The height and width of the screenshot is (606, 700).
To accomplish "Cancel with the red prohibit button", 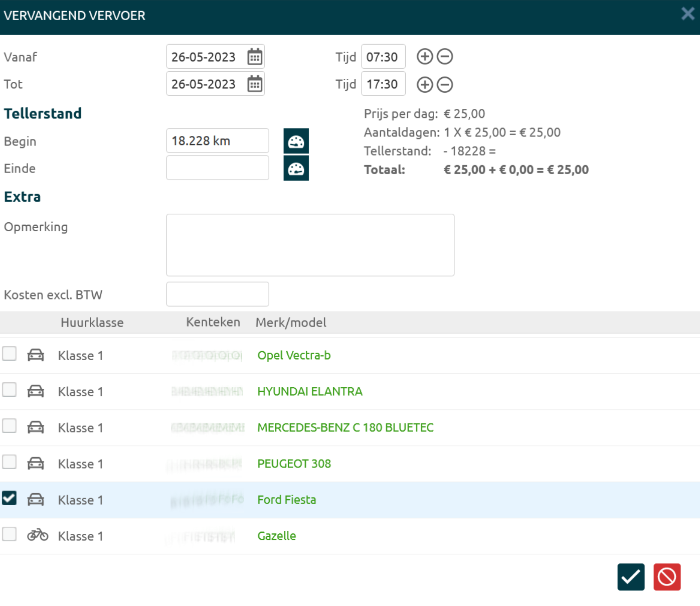I will tap(667, 577).
